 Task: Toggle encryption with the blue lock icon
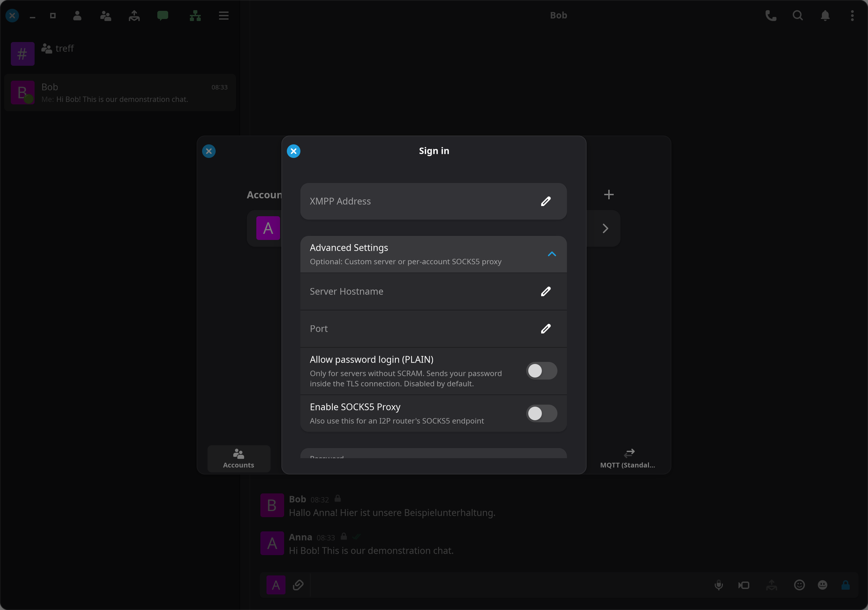tap(846, 585)
